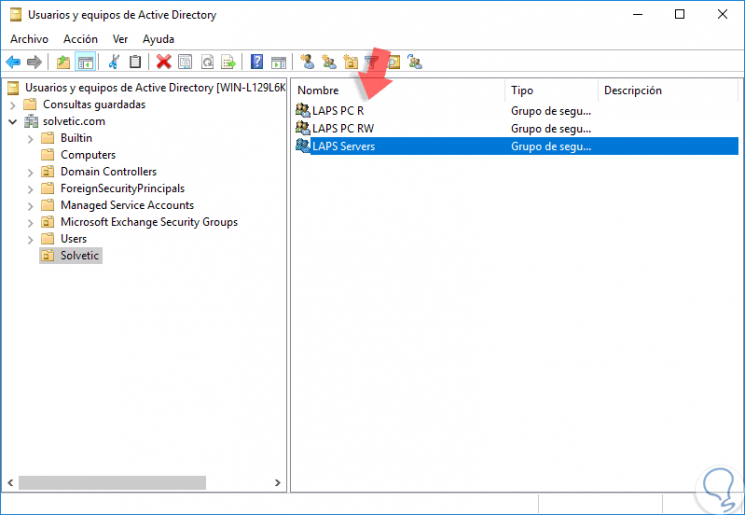The height and width of the screenshot is (515, 745).
Task: Go up one level with folder-arrow icon
Action: coord(63,62)
